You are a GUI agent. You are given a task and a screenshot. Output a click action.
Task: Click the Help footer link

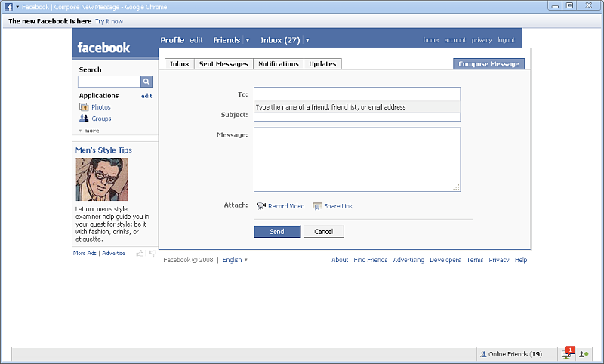521,260
